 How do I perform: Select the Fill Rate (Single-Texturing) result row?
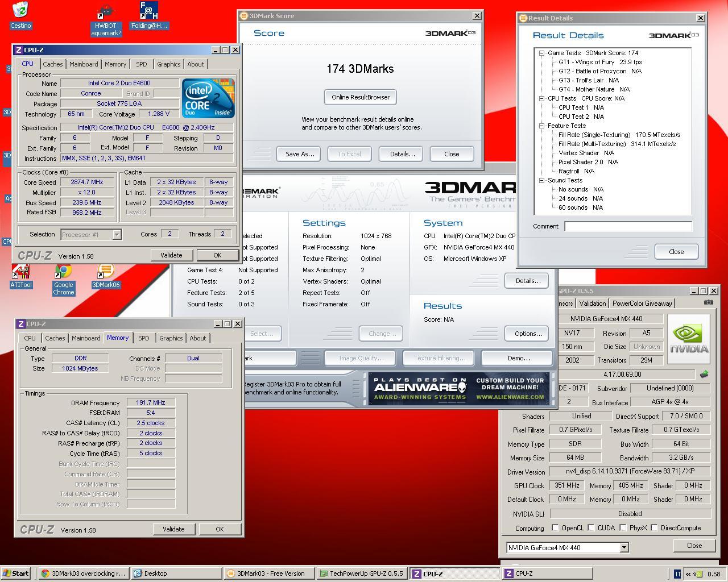619,135
